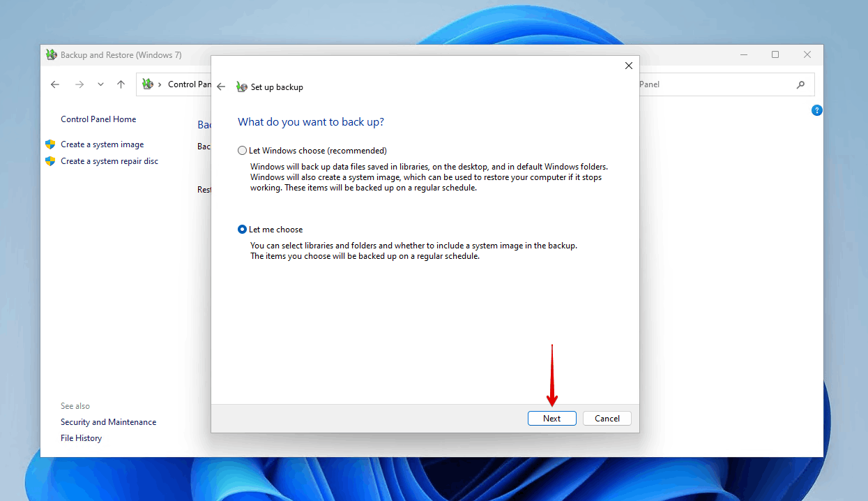The height and width of the screenshot is (501, 868).
Task: Open Control Panel Home
Action: [x=98, y=119]
